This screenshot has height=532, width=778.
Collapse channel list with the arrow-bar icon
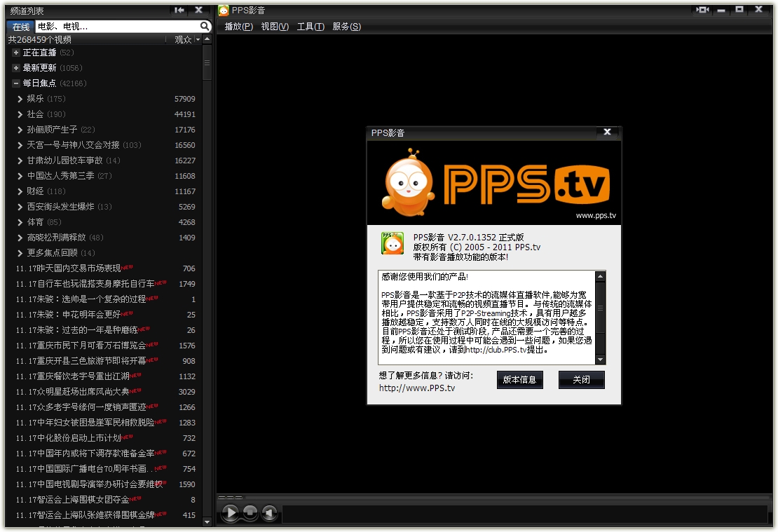click(179, 10)
